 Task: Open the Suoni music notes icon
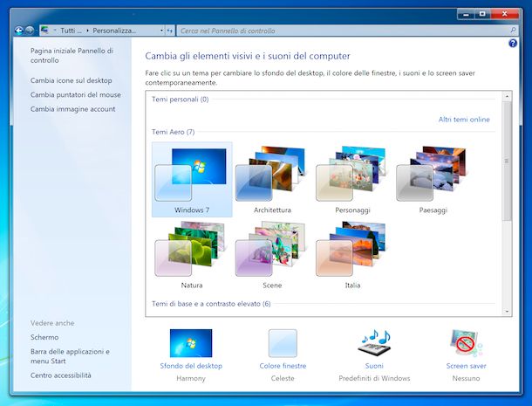(x=374, y=342)
